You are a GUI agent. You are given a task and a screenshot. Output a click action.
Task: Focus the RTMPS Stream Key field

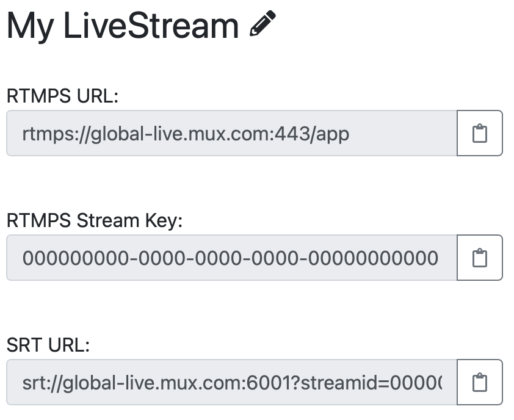coord(232,258)
